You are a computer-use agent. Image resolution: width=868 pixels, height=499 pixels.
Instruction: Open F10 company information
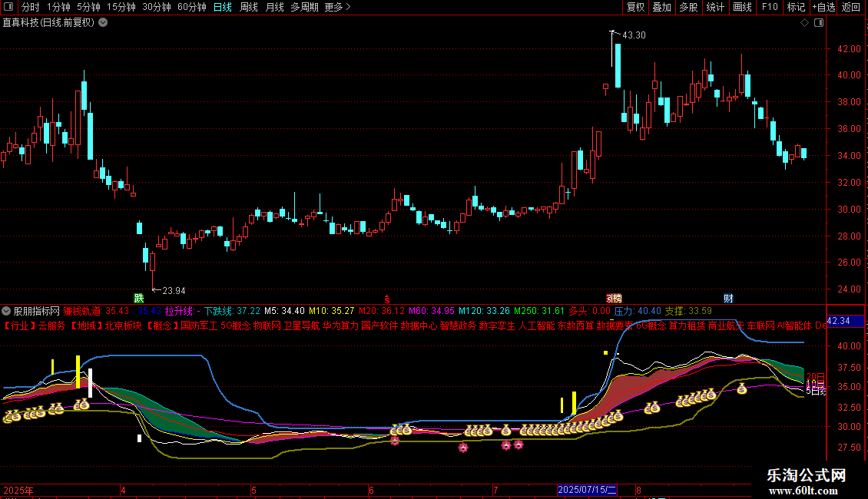770,7
